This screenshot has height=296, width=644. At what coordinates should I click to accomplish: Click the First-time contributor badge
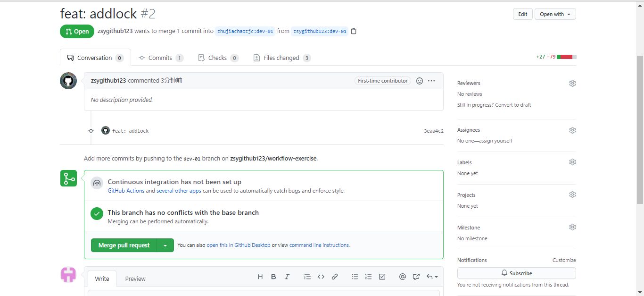click(x=383, y=81)
